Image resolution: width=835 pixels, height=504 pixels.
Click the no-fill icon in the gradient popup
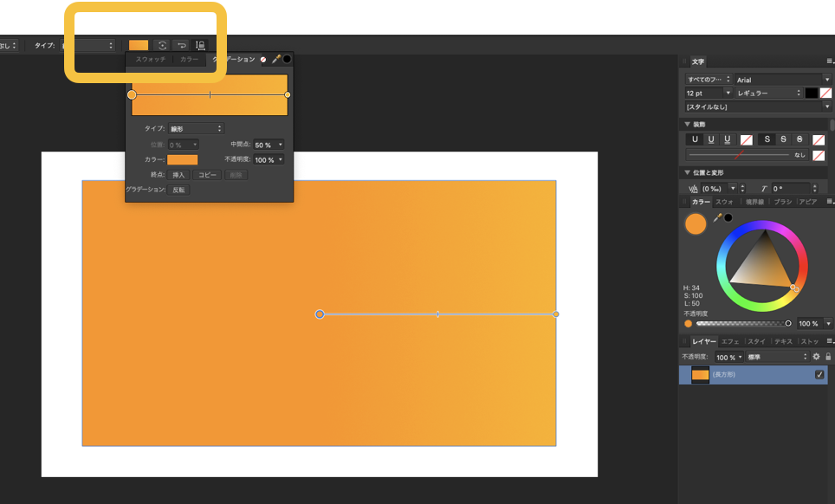click(263, 59)
